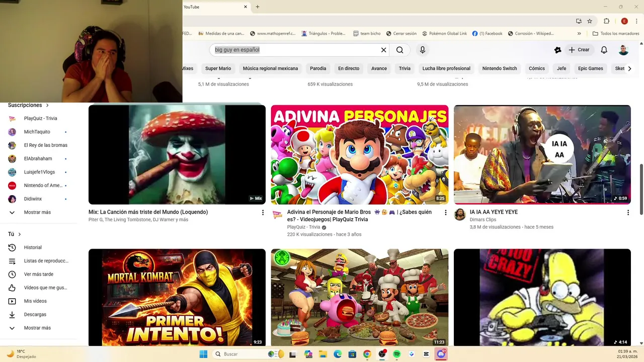Clear the search box with the X
644x362 pixels.
click(383, 50)
